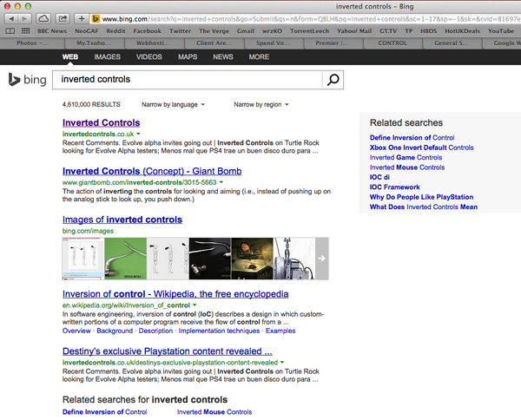Viewport: 521px width, 420px height.
Task: Open the dropdown arrow beside the giantbomb.com URL
Action: point(221,182)
